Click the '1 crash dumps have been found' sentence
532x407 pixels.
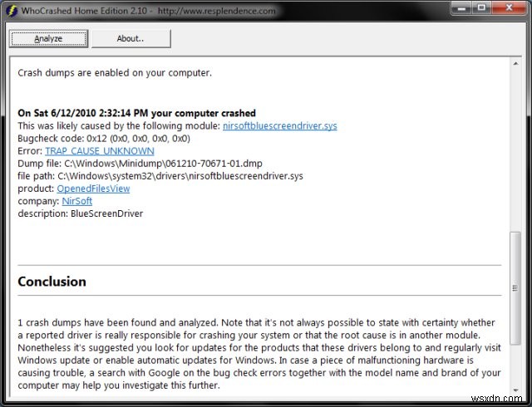click(118, 322)
